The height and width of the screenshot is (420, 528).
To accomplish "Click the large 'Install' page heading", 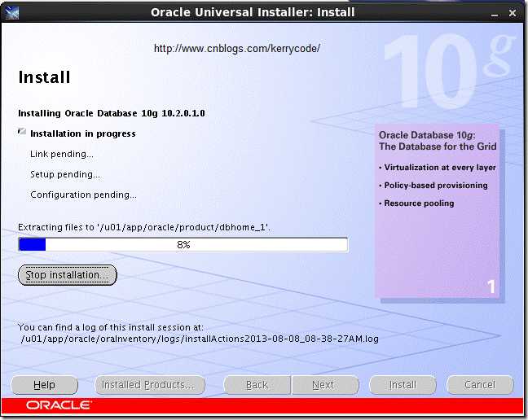I will point(45,77).
